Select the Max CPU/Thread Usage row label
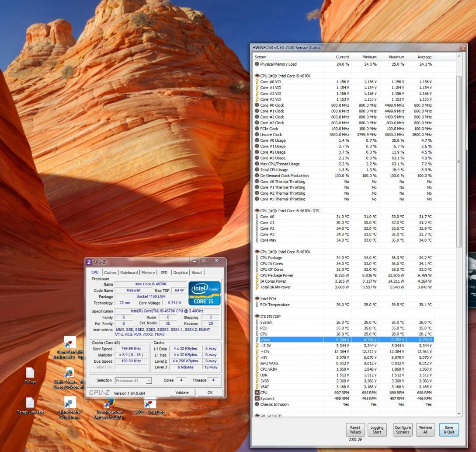 tap(280, 164)
